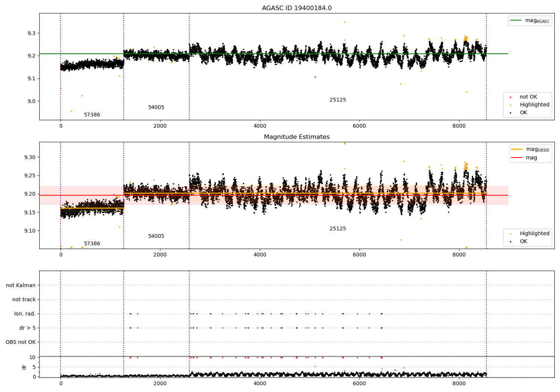
Task: Click the '54005' annotation in Magnitude Estimates plot
Action: click(156, 236)
